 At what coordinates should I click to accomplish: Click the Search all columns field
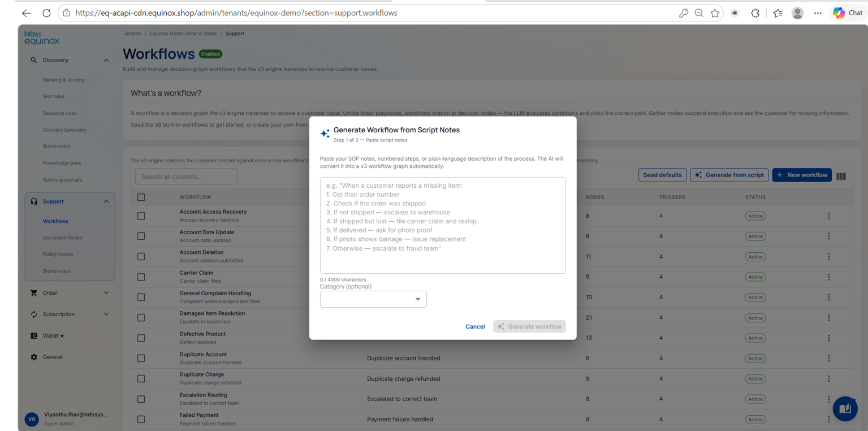tap(186, 176)
